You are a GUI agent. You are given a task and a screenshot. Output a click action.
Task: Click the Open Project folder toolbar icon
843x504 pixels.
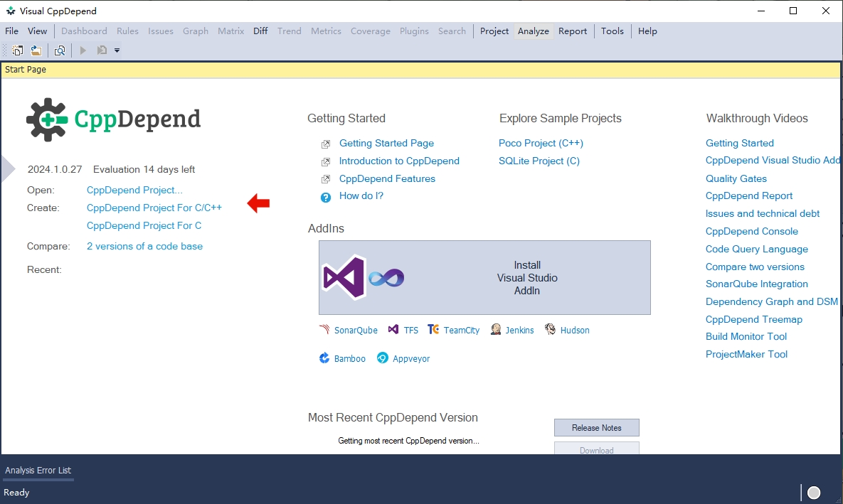tap(36, 50)
